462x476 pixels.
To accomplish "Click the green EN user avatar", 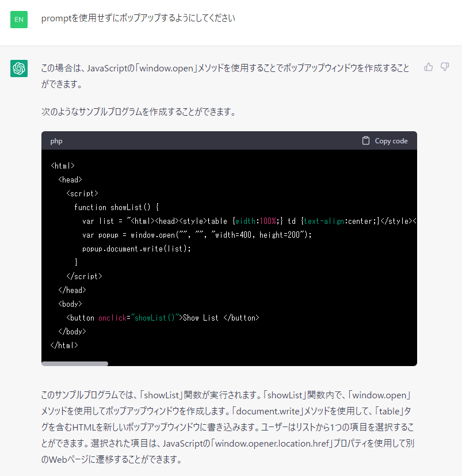I will click(19, 19).
